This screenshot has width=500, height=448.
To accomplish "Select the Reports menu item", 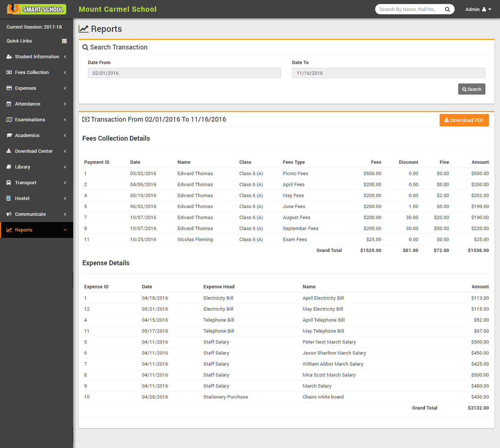I will (x=24, y=230).
